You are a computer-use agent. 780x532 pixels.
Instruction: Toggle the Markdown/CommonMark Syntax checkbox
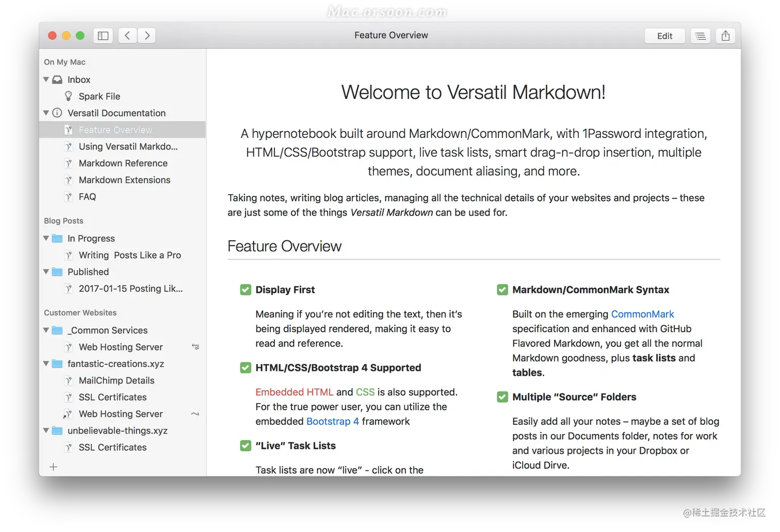[502, 290]
